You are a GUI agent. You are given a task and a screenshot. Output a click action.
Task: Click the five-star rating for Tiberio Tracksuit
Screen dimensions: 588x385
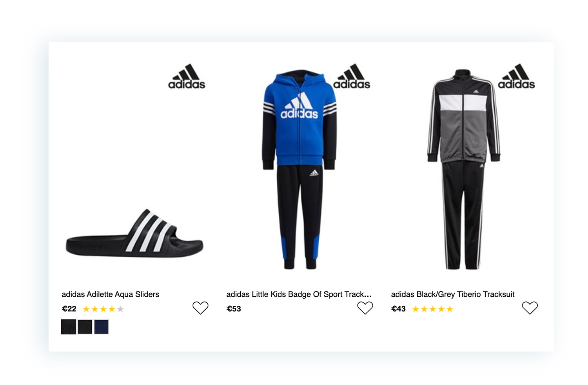(x=433, y=309)
